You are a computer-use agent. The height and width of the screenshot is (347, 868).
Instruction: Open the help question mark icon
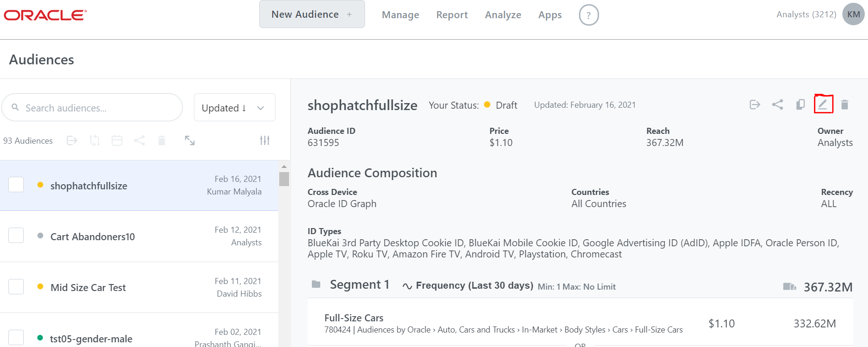588,15
